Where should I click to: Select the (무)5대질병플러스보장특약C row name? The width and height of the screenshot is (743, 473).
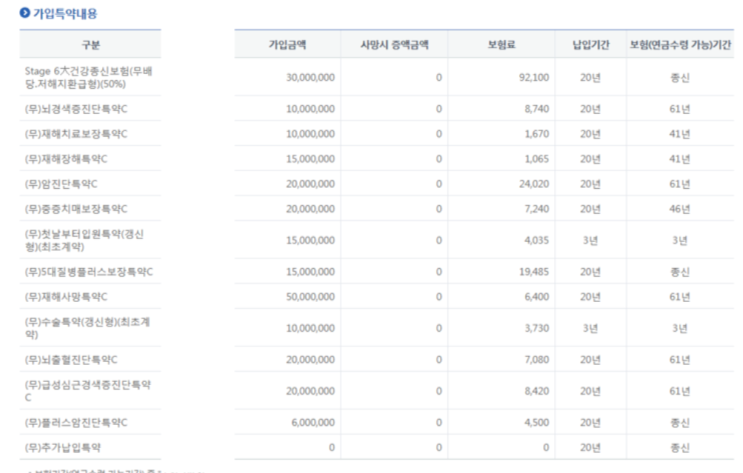point(89,272)
